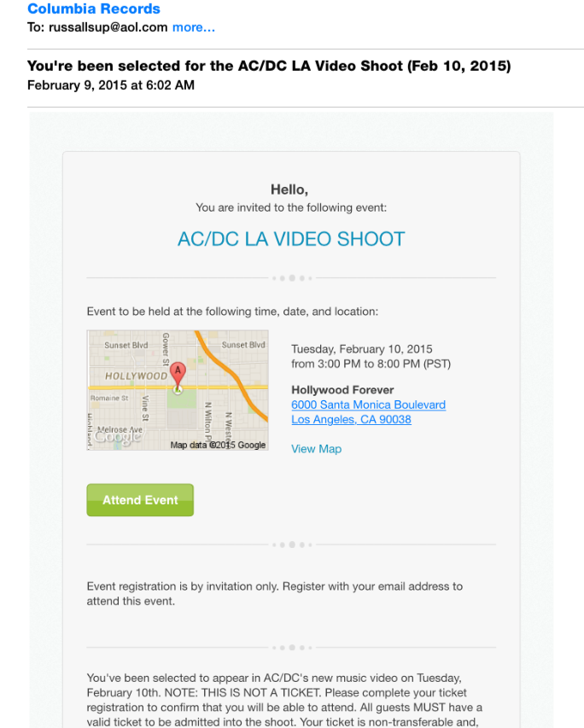Click the Hollywood map thumbnail
The image size is (584, 728).
point(178,390)
